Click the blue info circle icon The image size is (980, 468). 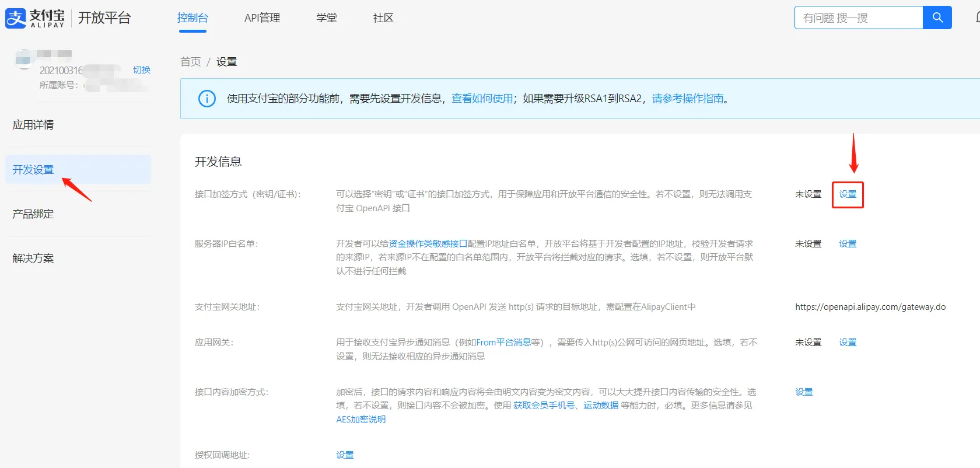point(206,99)
